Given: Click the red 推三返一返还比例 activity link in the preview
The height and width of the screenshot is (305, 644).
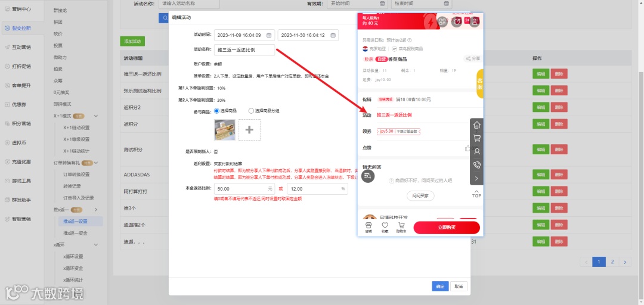Looking at the screenshot, I should point(394,115).
